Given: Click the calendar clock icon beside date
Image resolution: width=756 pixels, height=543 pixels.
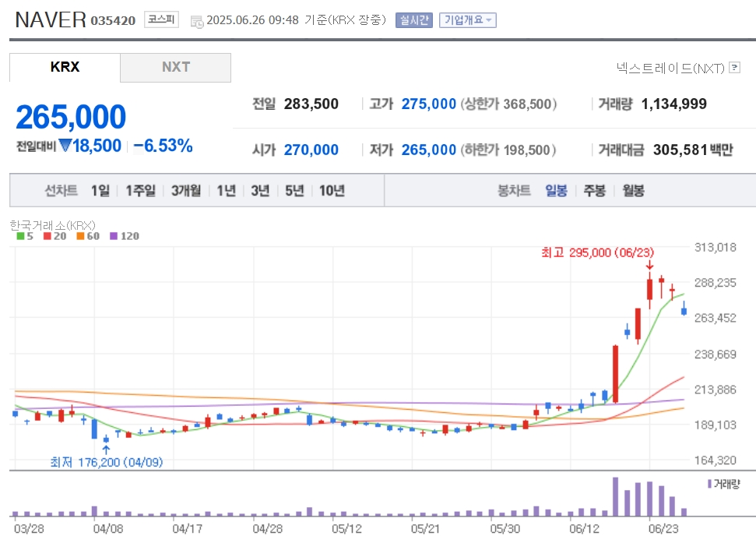Looking at the screenshot, I should tap(197, 21).
